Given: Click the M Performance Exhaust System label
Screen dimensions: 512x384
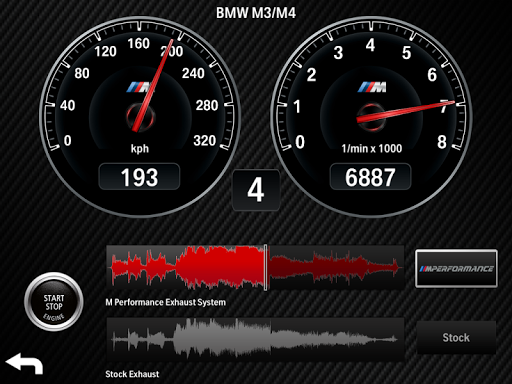Looking at the screenshot, I should (x=166, y=302).
